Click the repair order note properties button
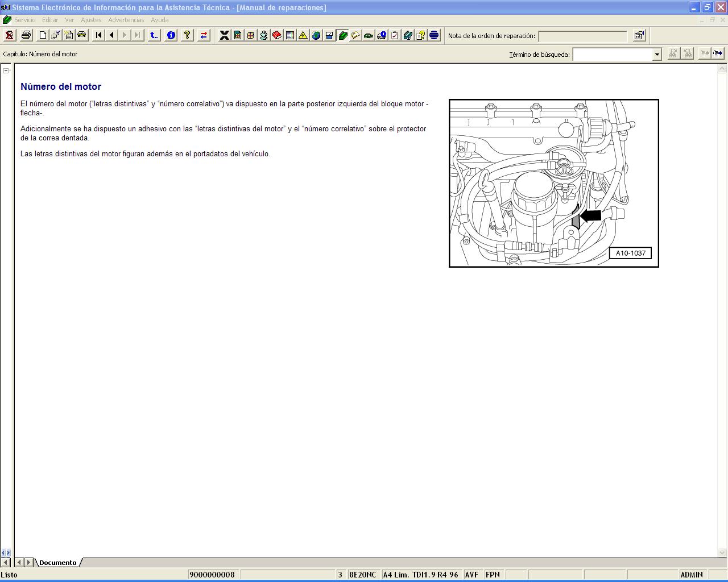 point(639,36)
